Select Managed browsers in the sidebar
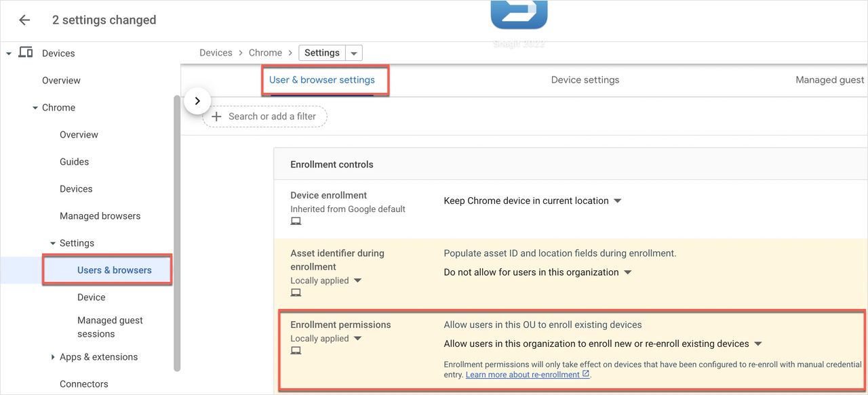Screen dimensions: 868x395 (x=100, y=216)
